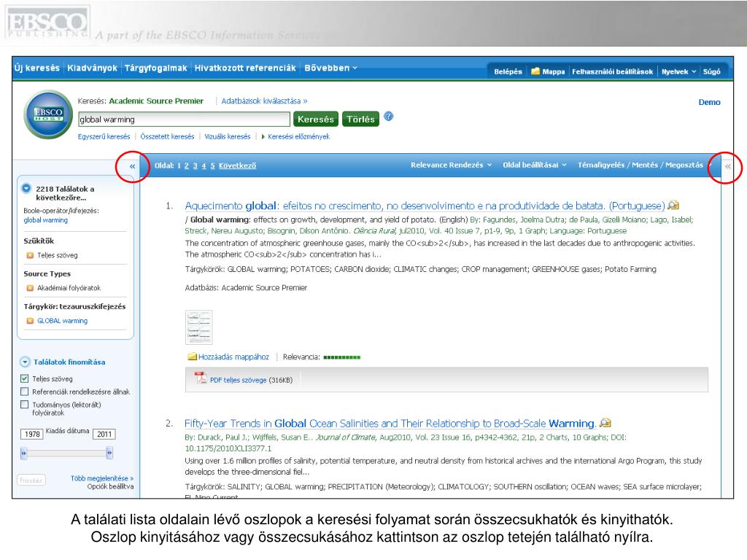Switch to Összetett keresés
This screenshot has height=560, width=747.
point(167,136)
